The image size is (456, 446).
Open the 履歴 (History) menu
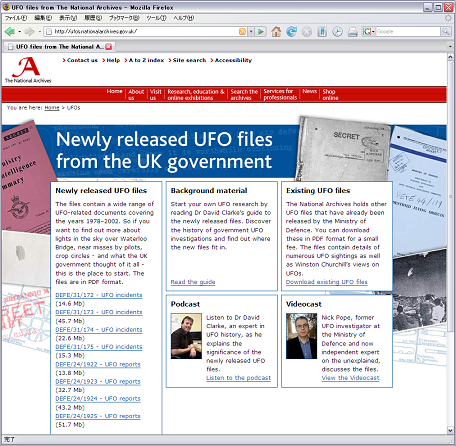click(x=93, y=18)
